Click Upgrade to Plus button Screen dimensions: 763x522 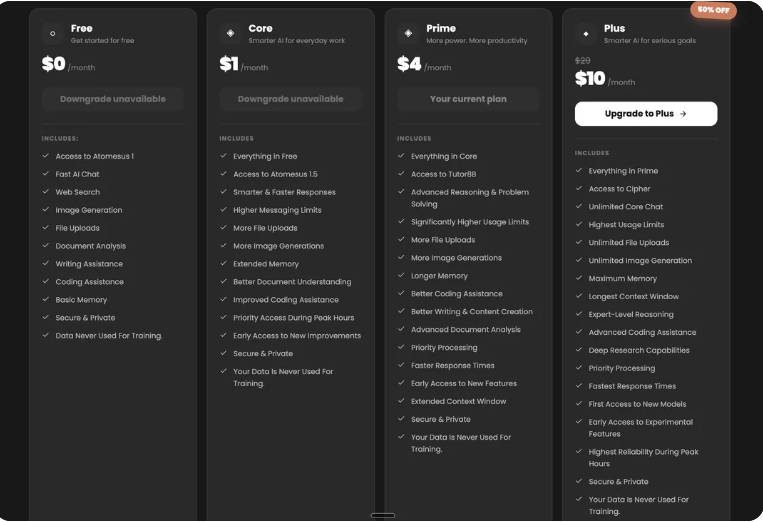click(x=646, y=114)
